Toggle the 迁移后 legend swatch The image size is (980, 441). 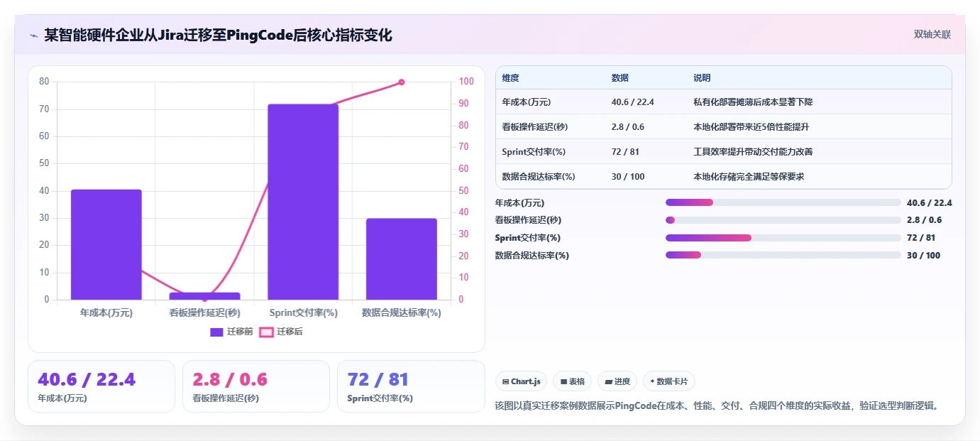[x=266, y=332]
